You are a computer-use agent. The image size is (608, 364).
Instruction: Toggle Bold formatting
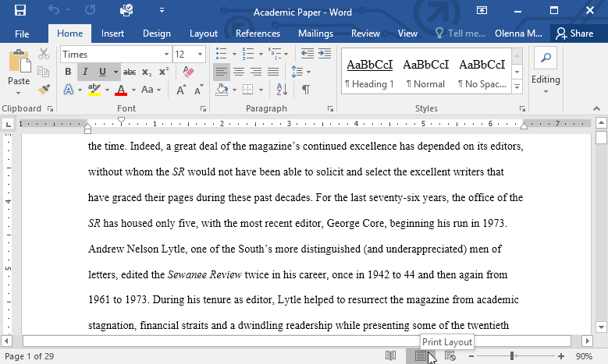coord(68,72)
